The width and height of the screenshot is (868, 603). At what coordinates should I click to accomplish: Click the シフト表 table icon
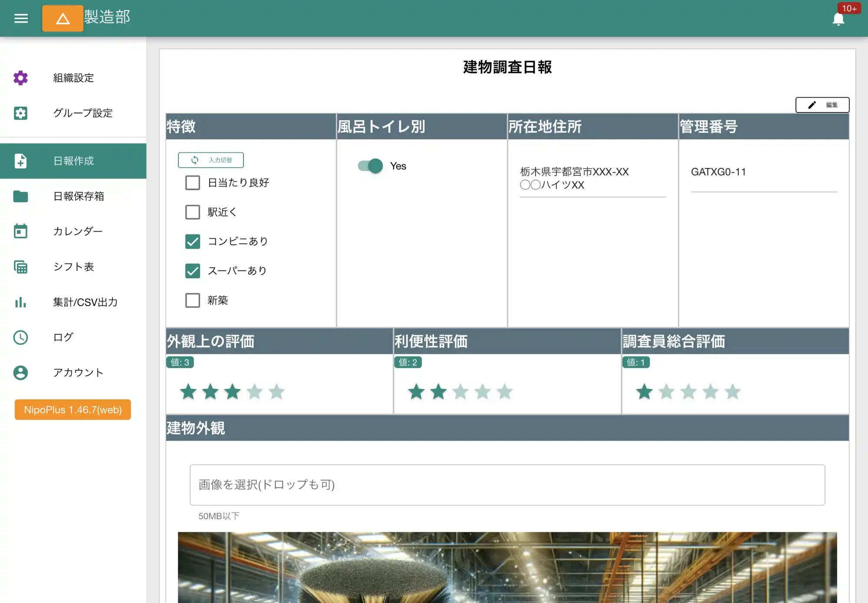20,267
